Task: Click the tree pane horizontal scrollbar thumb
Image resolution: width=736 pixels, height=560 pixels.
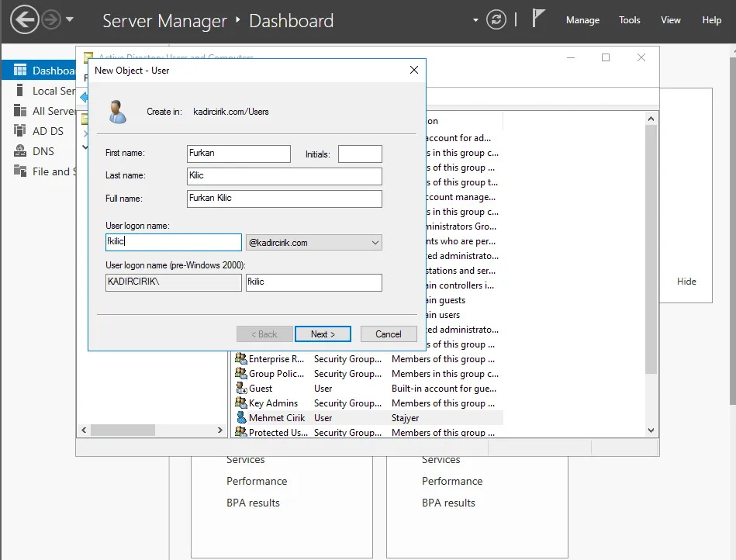Action: [x=123, y=430]
